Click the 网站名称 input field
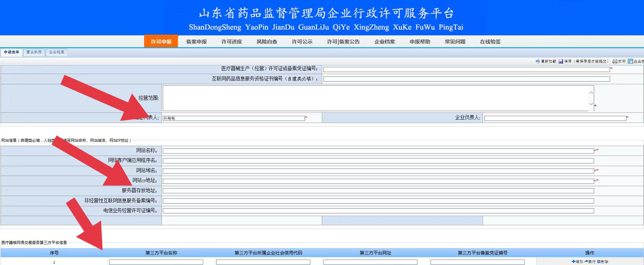644x265 pixels. point(378,151)
